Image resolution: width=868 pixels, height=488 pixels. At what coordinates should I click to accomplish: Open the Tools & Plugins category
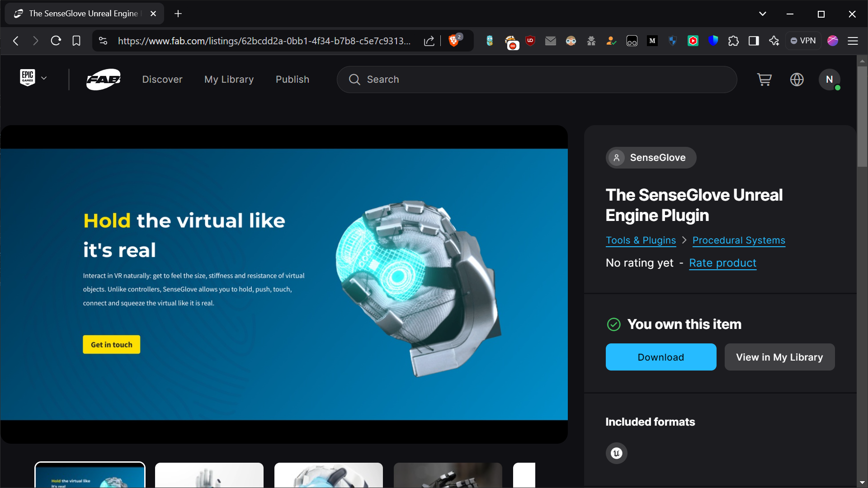[x=640, y=239]
